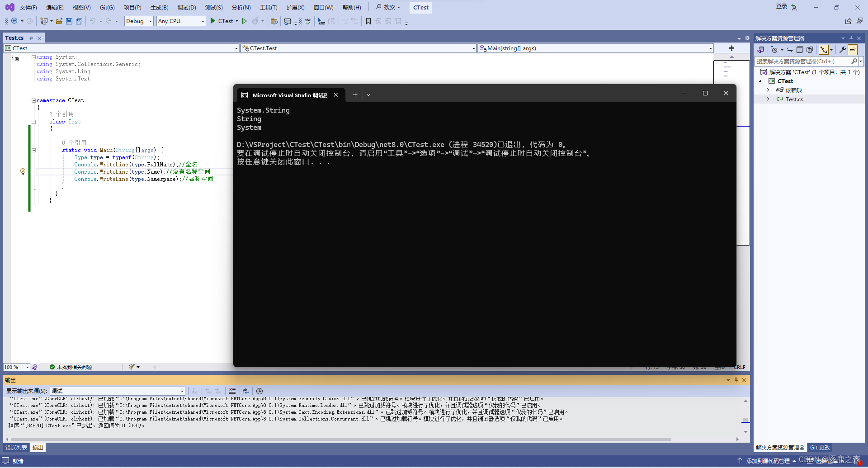The height and width of the screenshot is (468, 868).
Task: Open the Main(string[] args) member dropdown
Action: (595, 48)
